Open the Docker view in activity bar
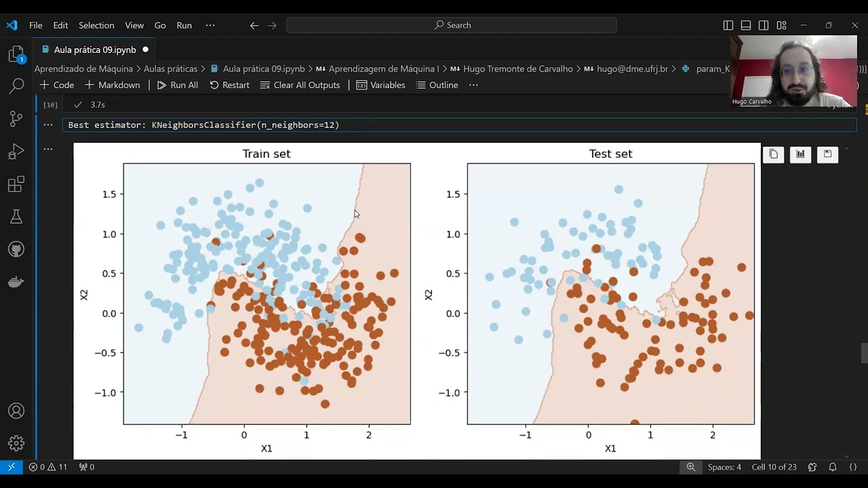The width and height of the screenshot is (868, 488). (x=16, y=281)
